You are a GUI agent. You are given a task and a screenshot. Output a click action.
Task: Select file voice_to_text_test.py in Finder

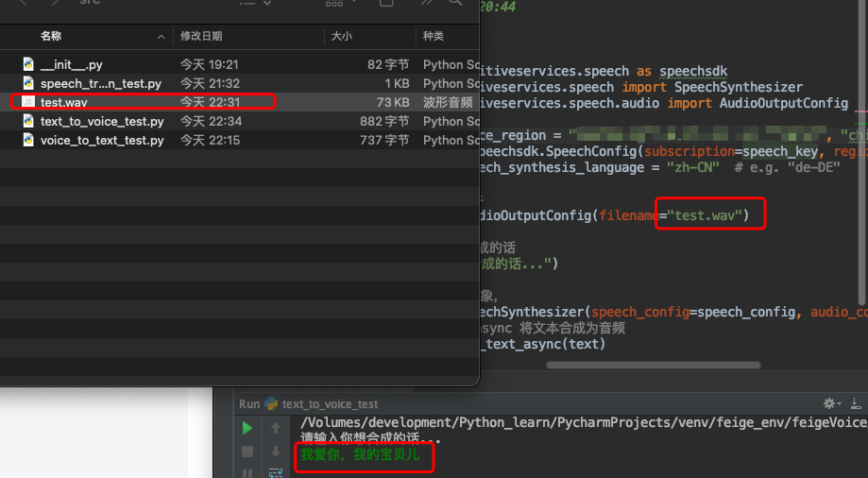click(x=102, y=140)
